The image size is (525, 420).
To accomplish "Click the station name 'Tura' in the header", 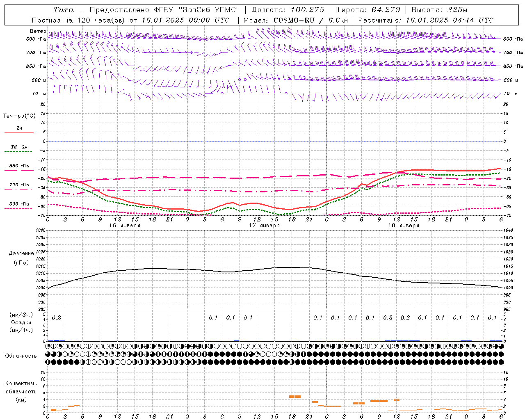I will click(64, 10).
